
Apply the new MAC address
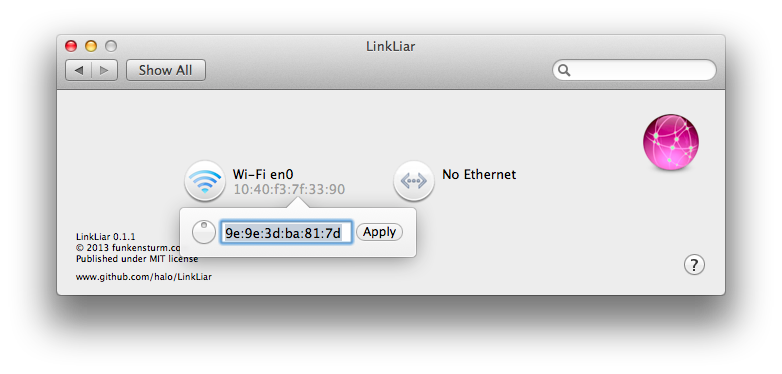click(x=380, y=232)
